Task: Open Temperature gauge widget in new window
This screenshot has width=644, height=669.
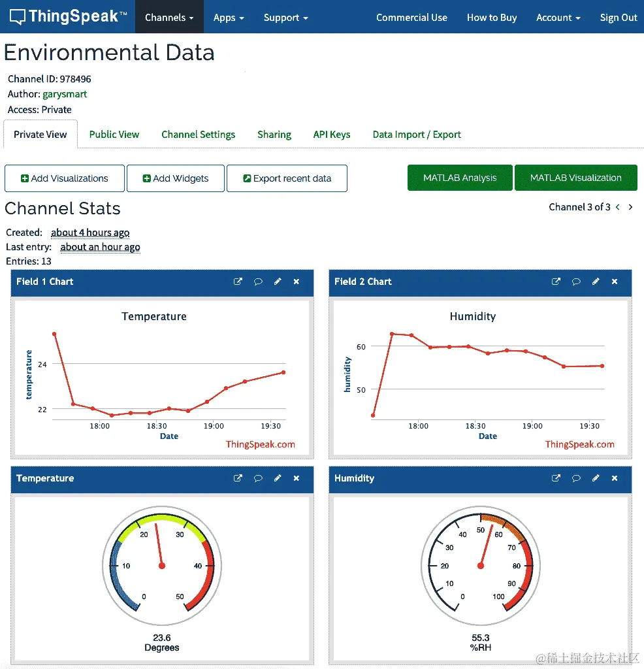Action: (x=238, y=478)
